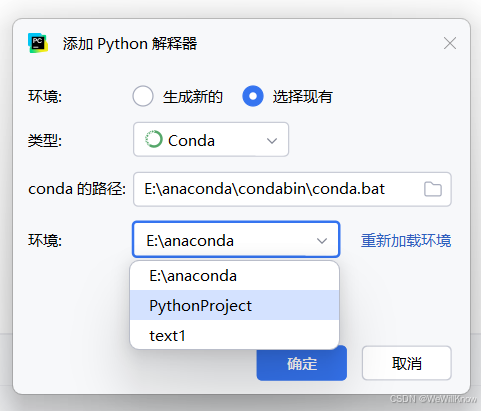Screen dimensions: 481x411
Task: Choose text1 from the environment list
Action: pos(234,335)
